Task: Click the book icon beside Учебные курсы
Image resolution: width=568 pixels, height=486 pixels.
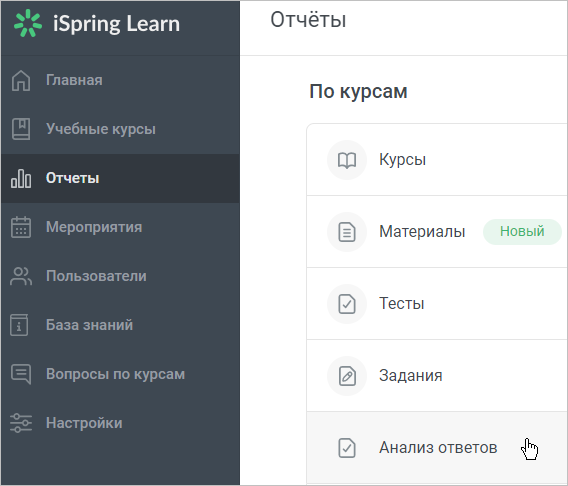Action: point(21,129)
